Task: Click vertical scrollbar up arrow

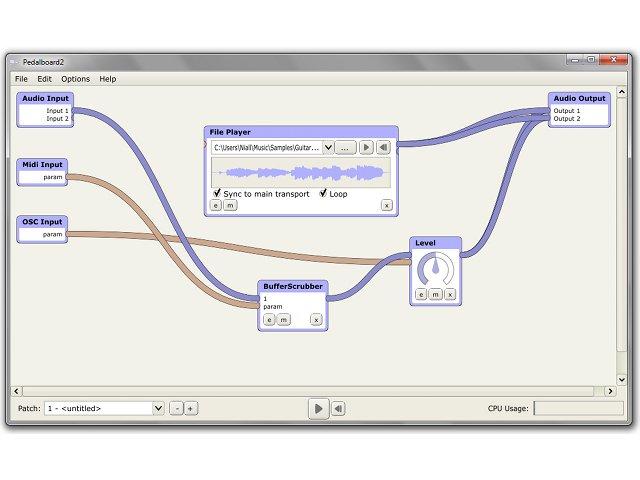Action: 621,92
